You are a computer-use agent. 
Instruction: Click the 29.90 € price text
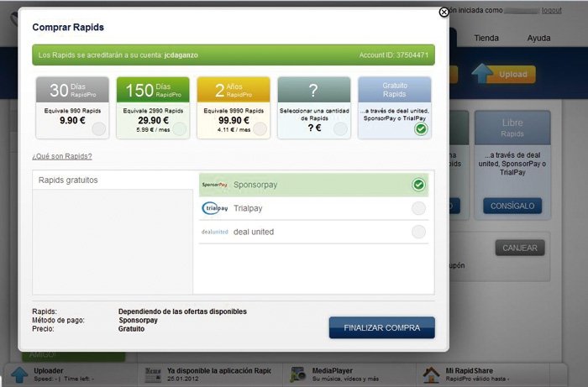[x=153, y=120]
